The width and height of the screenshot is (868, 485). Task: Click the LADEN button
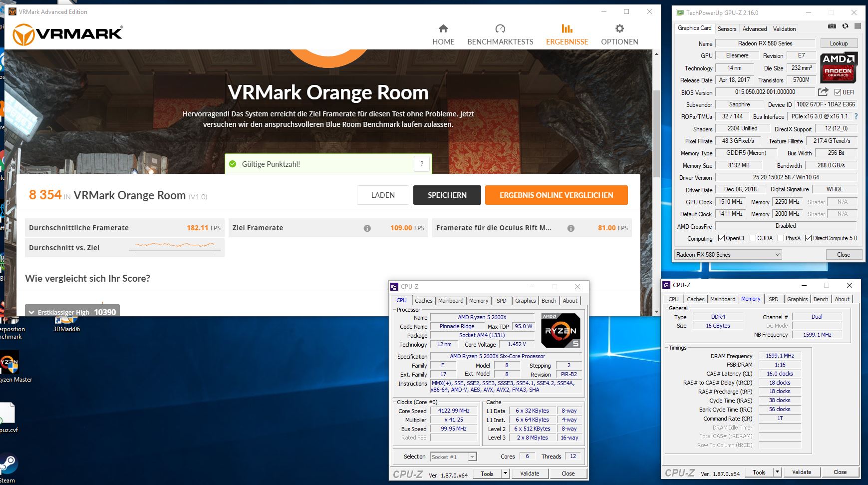point(383,195)
